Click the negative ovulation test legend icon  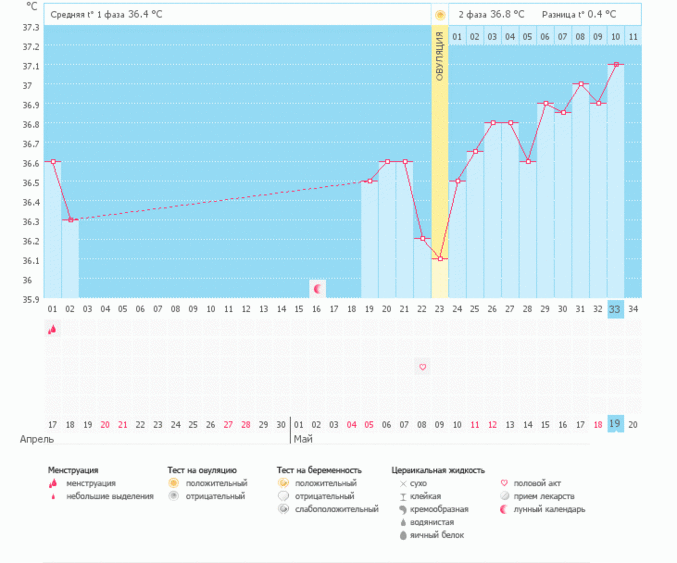173,496
